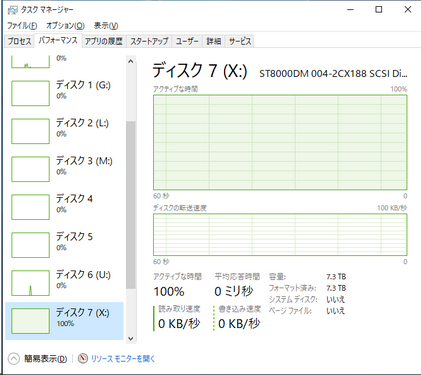This screenshot has width=421, height=375.
Task: Open the スタートアップ tab
Action: click(149, 41)
